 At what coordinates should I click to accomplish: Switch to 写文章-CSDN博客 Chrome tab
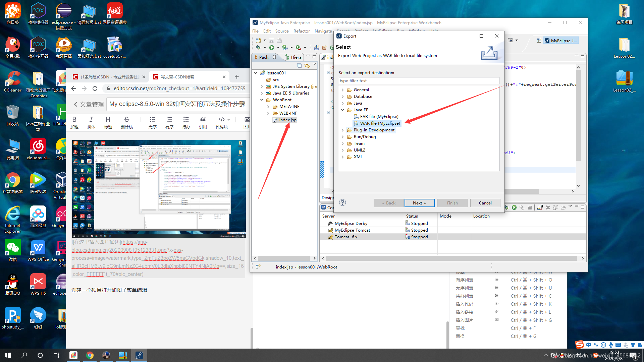pyautogui.click(x=190, y=77)
